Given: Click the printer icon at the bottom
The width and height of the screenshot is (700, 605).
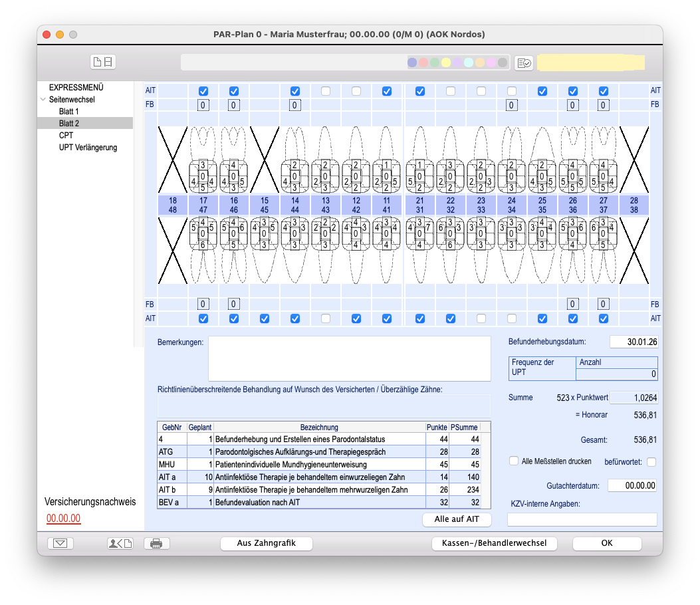Looking at the screenshot, I should (156, 543).
